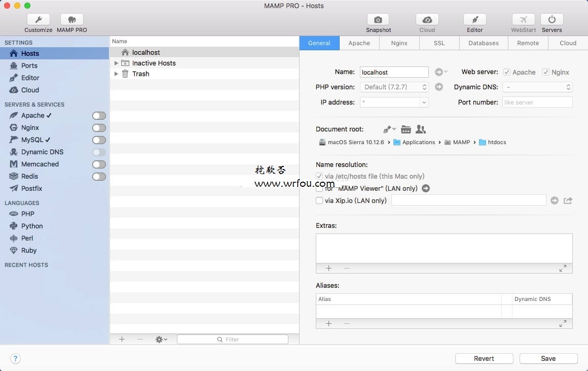The image size is (588, 371).
Task: Add an alias with plus button
Action: pos(329,323)
